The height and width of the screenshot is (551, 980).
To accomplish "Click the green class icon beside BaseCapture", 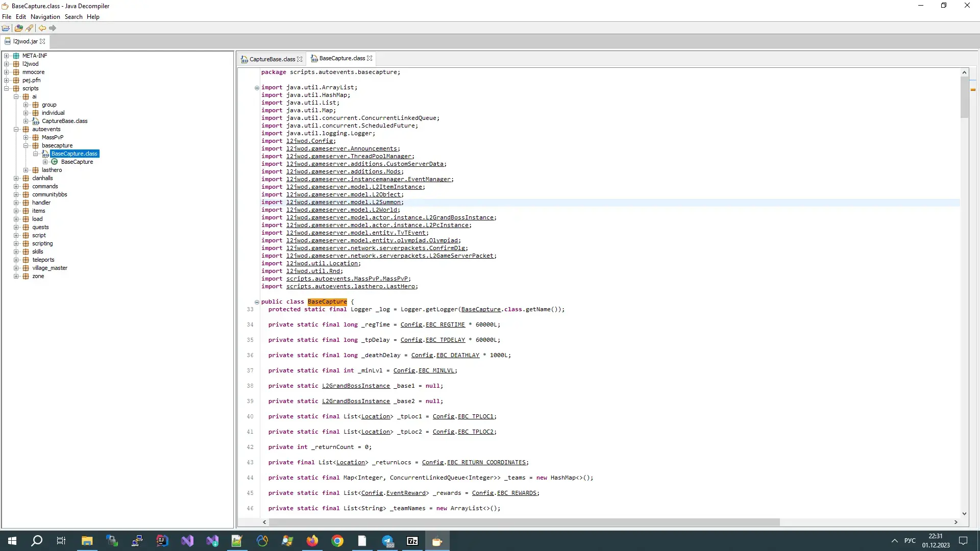I will 55,162.
